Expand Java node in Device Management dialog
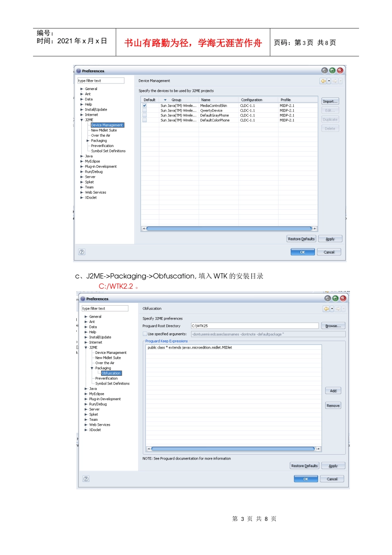The image size is (392, 555). click(82, 157)
